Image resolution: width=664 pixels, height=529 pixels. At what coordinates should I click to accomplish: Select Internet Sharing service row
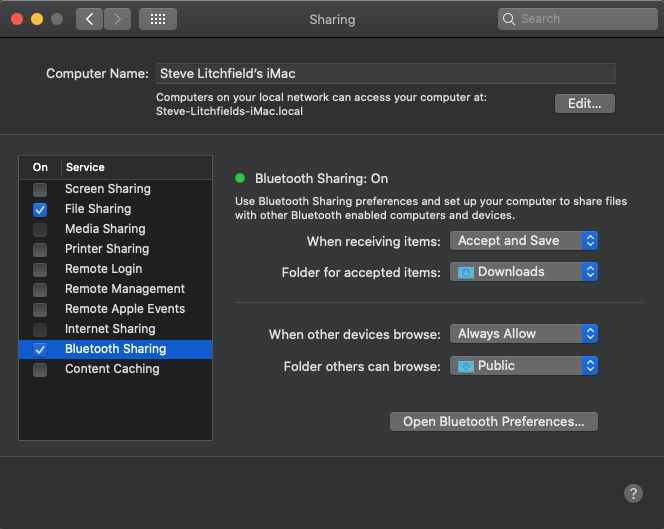[116, 329]
